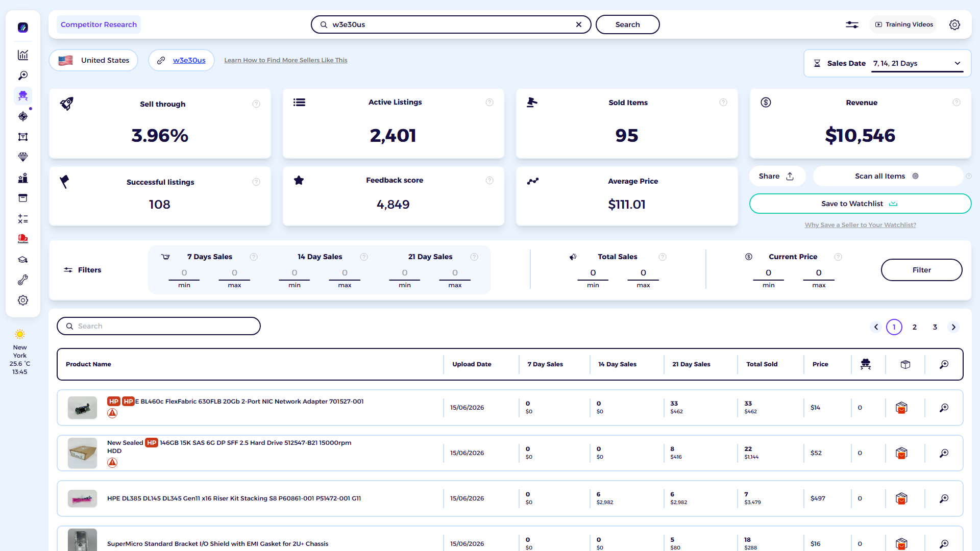The image size is (980, 551).
Task: Focus the top seller search field
Action: 451,24
